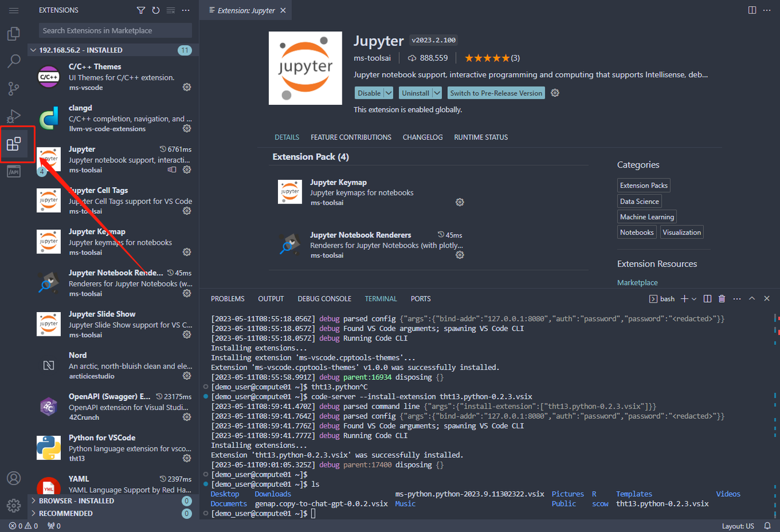Screen dimensions: 780x532
Task: Click Switch to Pre-Release Version button
Action: click(496, 93)
